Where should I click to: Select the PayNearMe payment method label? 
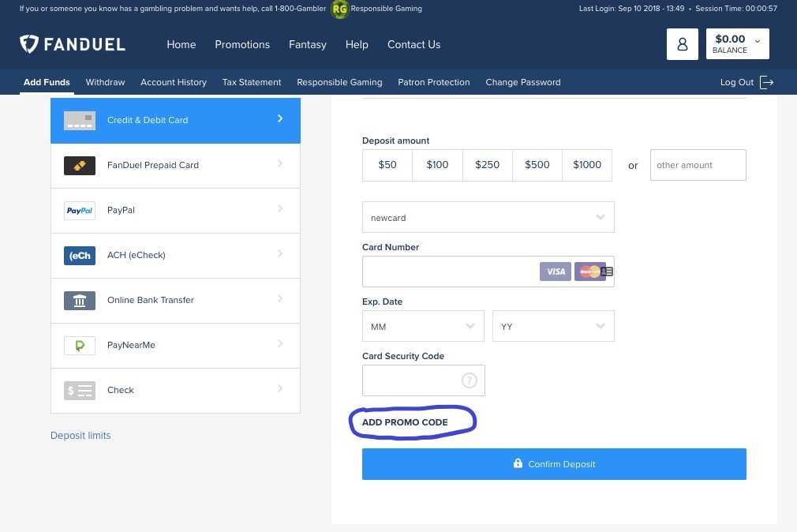coord(131,345)
